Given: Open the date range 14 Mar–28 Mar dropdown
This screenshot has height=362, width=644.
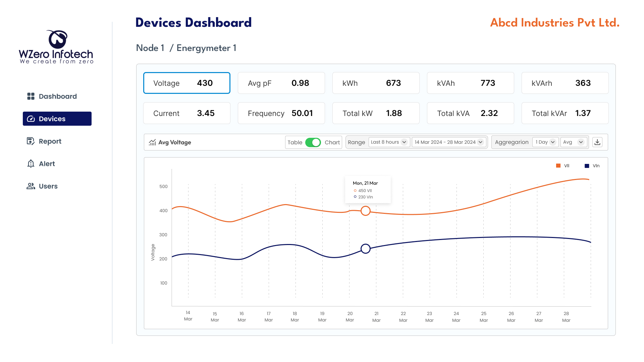Looking at the screenshot, I should (x=449, y=142).
